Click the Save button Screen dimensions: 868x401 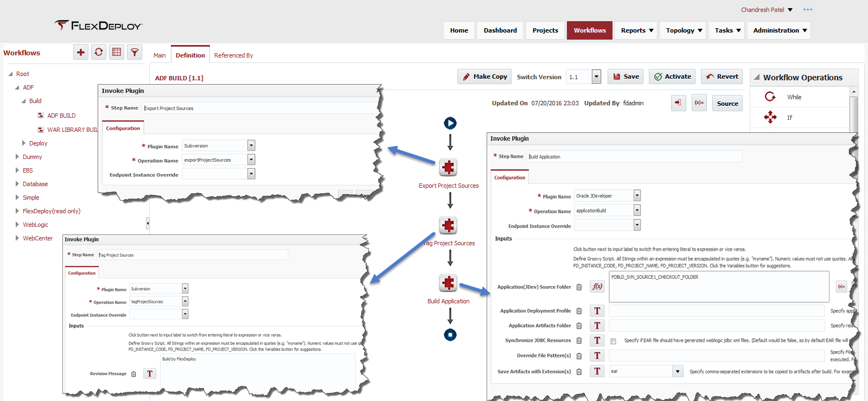(626, 77)
